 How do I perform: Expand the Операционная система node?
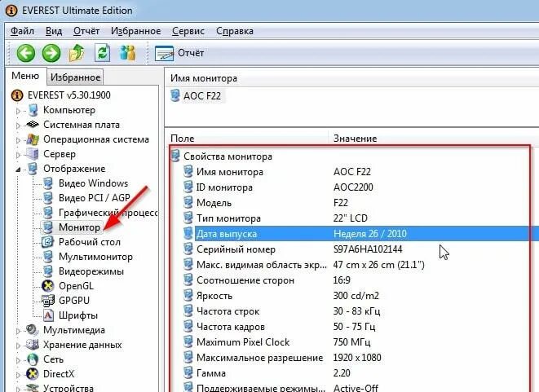pyautogui.click(x=18, y=140)
